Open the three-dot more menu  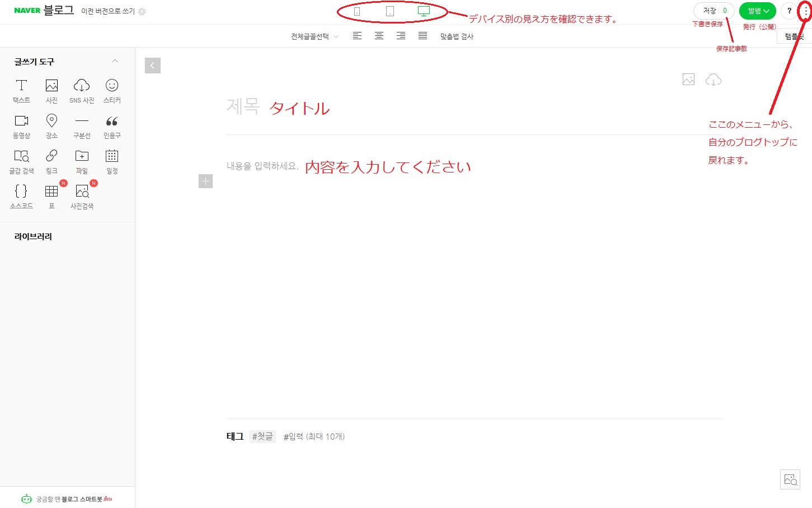[805, 11]
